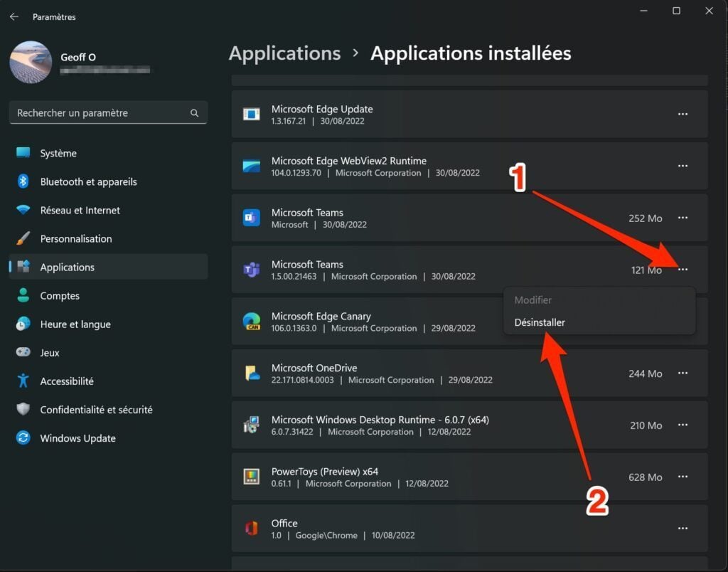The width and height of the screenshot is (728, 572).
Task: Click the Office app icon
Action: point(251,529)
